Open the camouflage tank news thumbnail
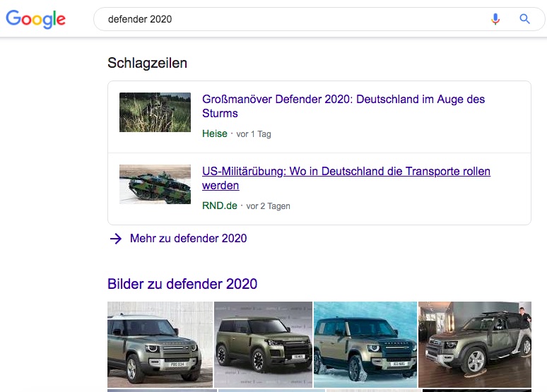Image resolution: width=547 pixels, height=392 pixels. click(x=155, y=184)
